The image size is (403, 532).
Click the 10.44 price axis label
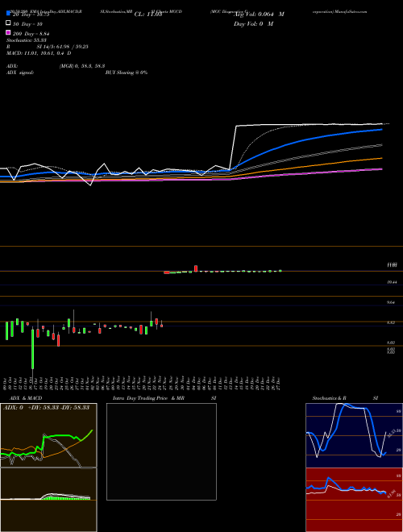[392, 282]
